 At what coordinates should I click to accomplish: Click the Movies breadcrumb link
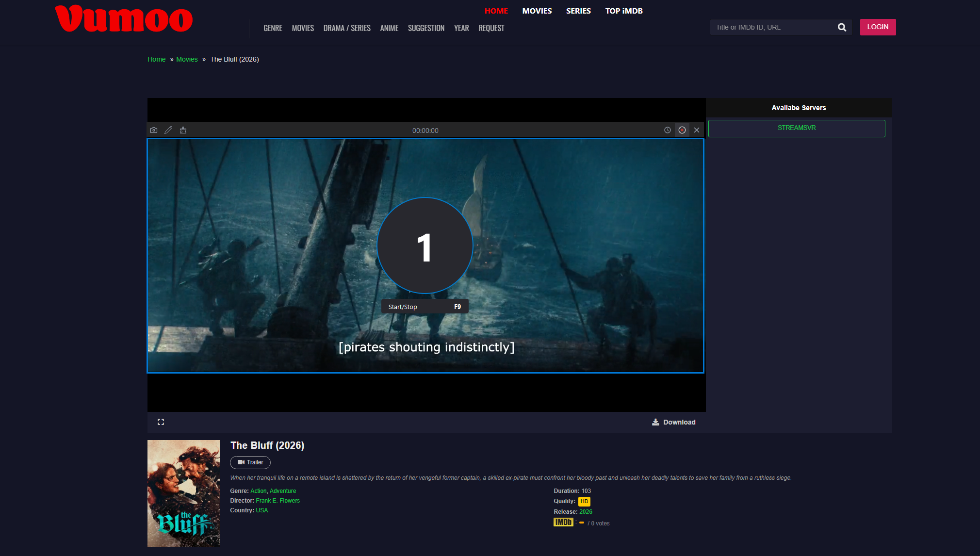(x=187, y=59)
